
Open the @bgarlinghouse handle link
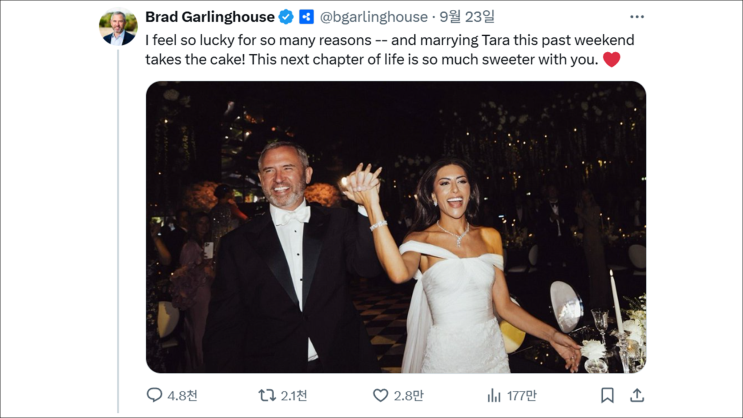pyautogui.click(x=374, y=17)
